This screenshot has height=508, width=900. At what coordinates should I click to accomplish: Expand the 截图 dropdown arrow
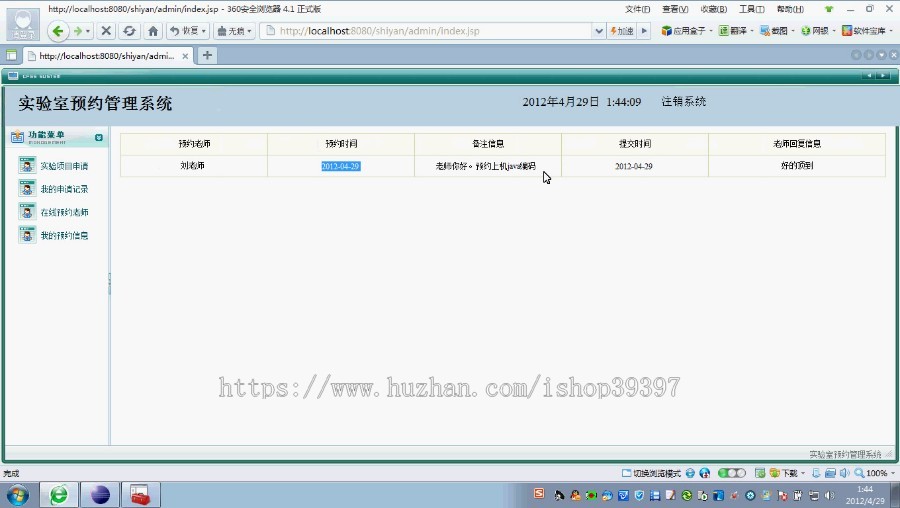[x=793, y=31]
